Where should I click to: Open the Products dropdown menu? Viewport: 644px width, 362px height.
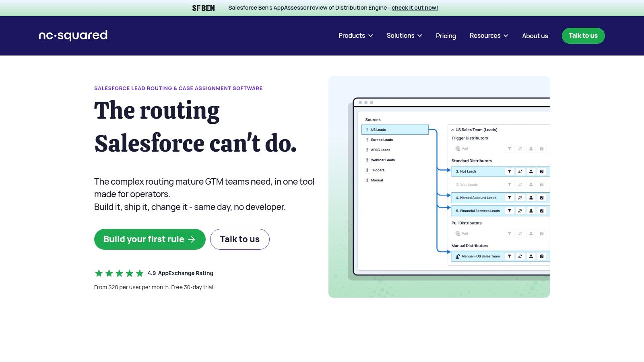[x=356, y=36]
